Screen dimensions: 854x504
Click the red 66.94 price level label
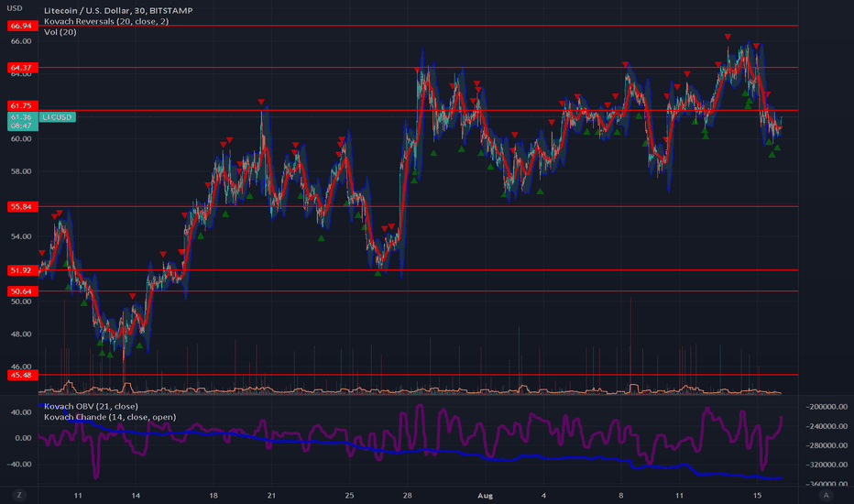click(22, 26)
